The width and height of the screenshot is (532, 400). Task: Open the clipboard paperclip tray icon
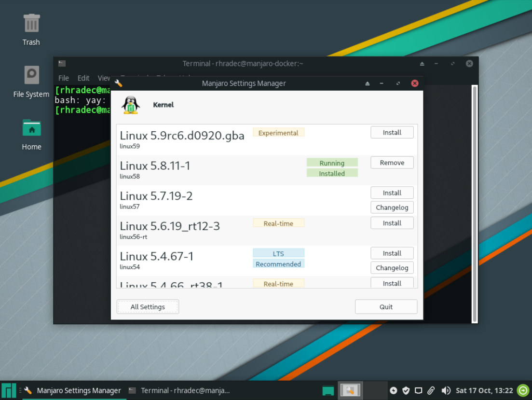click(x=431, y=390)
